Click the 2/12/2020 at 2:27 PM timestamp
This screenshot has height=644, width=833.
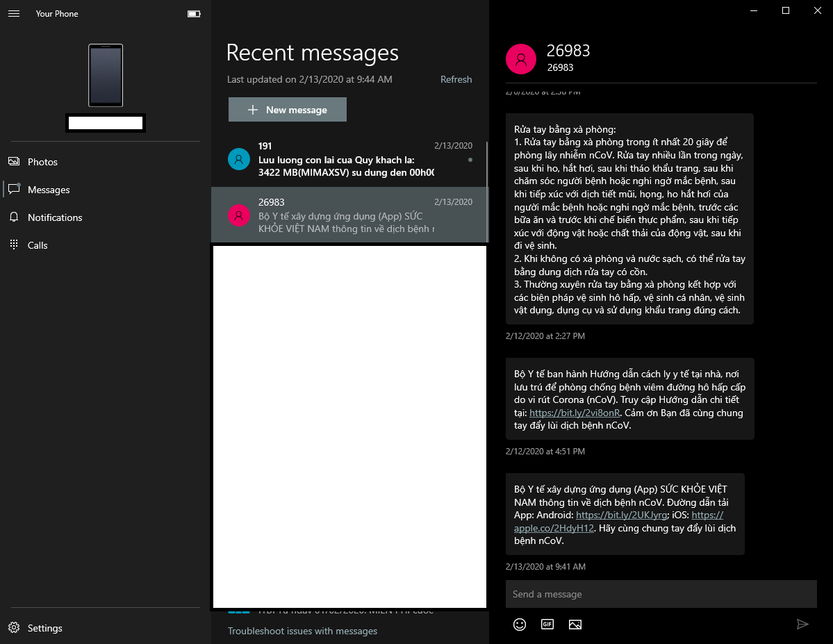point(545,336)
